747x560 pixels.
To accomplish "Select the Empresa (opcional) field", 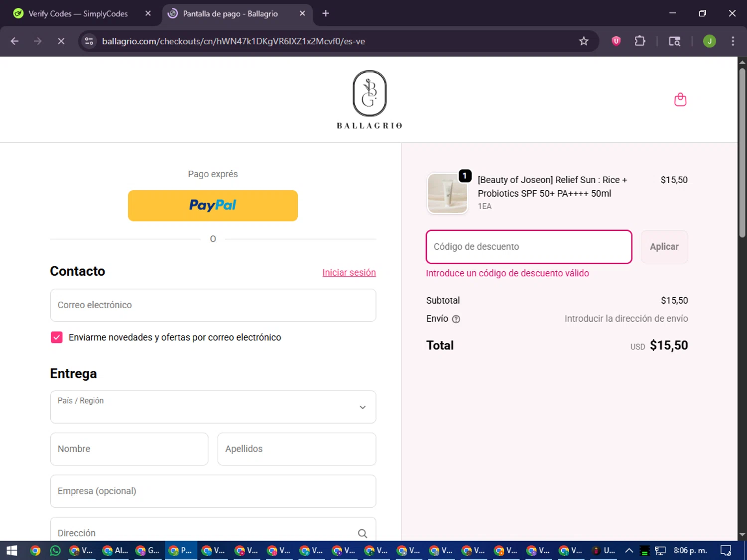I will (x=213, y=491).
